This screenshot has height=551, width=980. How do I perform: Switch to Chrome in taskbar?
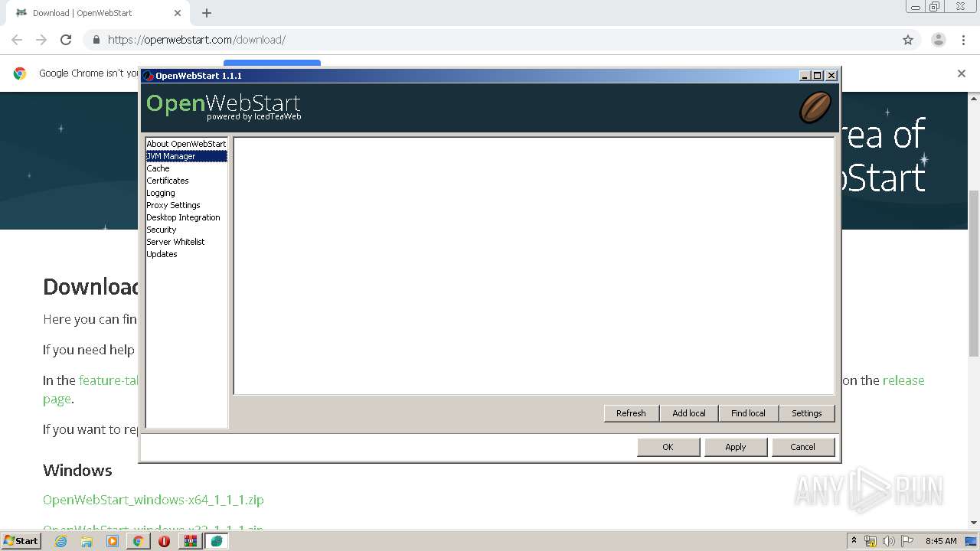(x=139, y=541)
